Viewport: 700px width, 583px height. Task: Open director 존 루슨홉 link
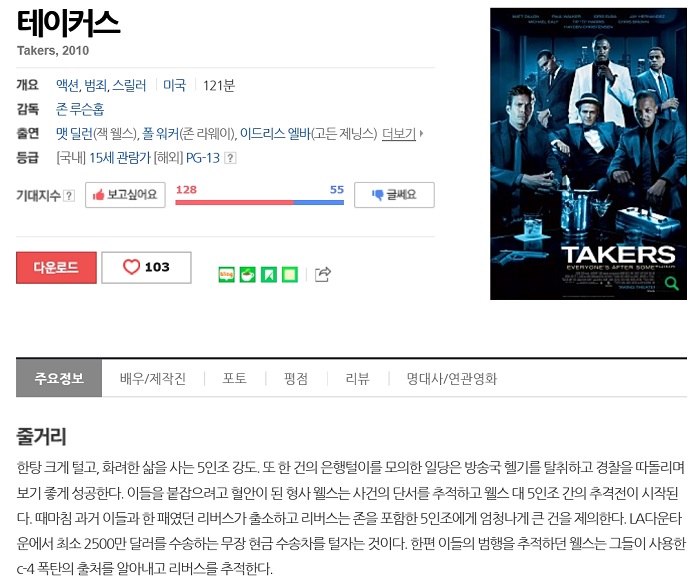tap(80, 109)
